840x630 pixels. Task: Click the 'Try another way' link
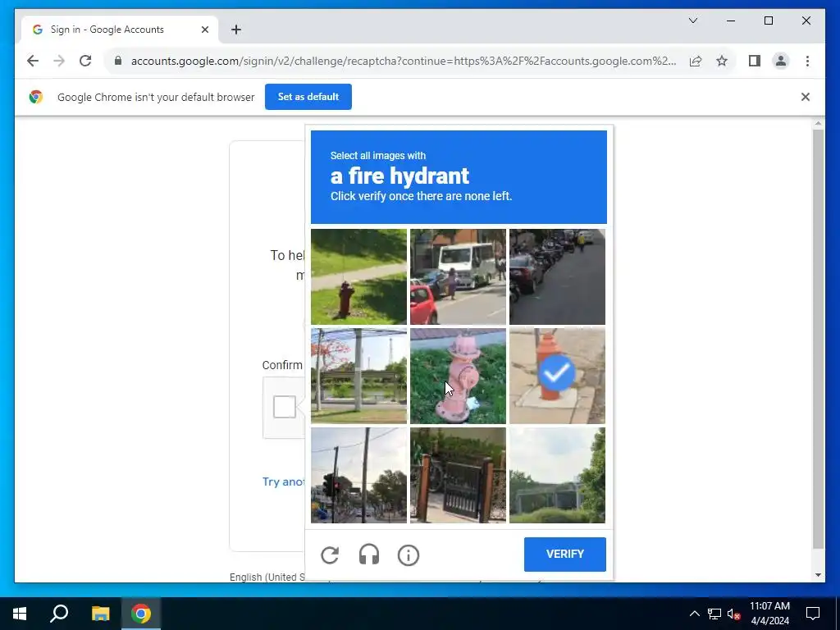[283, 482]
